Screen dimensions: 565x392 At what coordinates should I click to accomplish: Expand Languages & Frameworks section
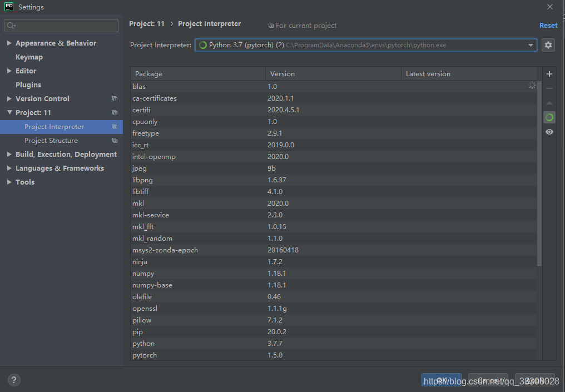click(x=9, y=168)
